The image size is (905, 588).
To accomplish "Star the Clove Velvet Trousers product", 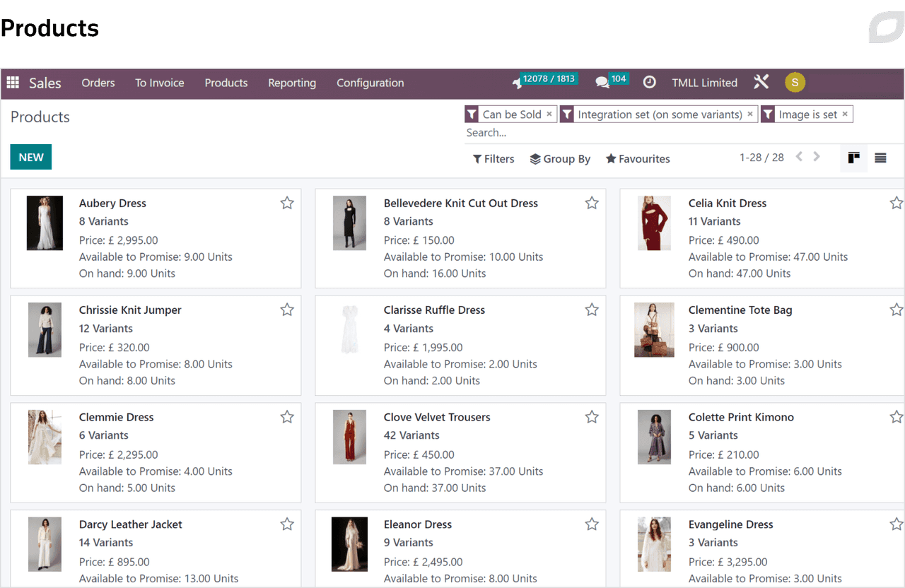I will tap(592, 416).
